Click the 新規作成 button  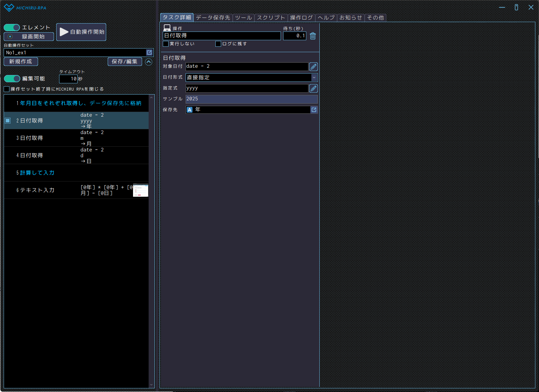tap(21, 62)
